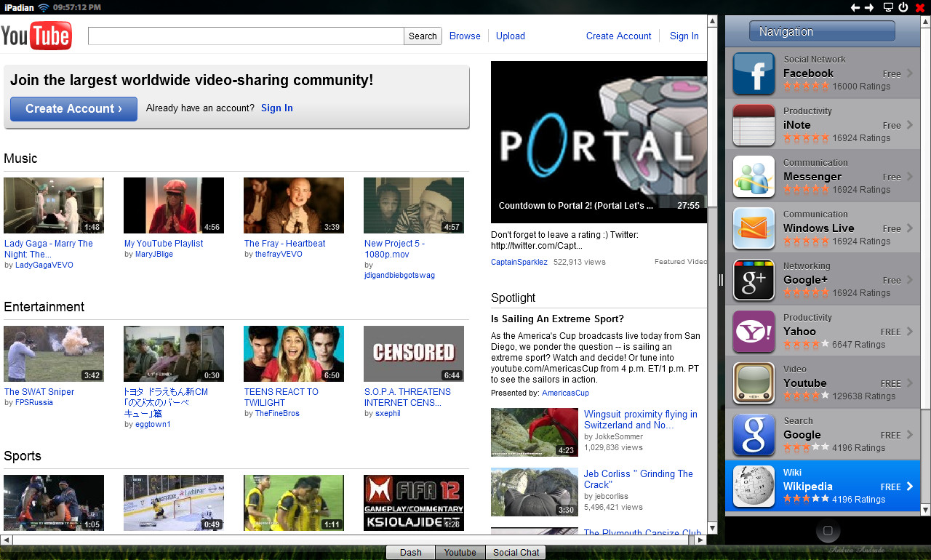The height and width of the screenshot is (560, 931).
Task: Open the Yahoo app icon
Action: pyautogui.click(x=754, y=332)
